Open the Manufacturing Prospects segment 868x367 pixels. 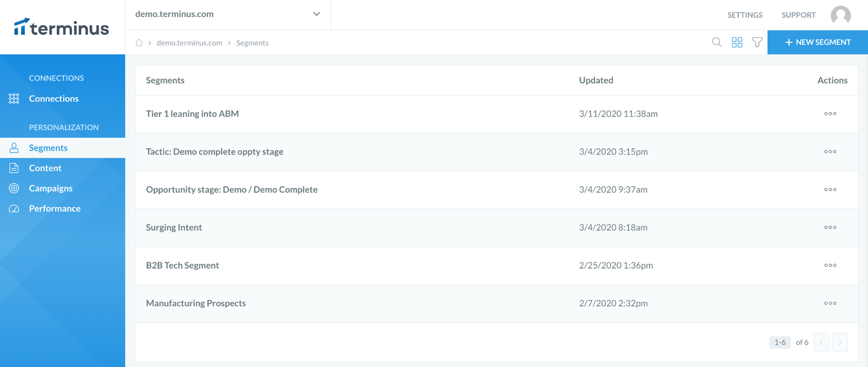(x=196, y=303)
